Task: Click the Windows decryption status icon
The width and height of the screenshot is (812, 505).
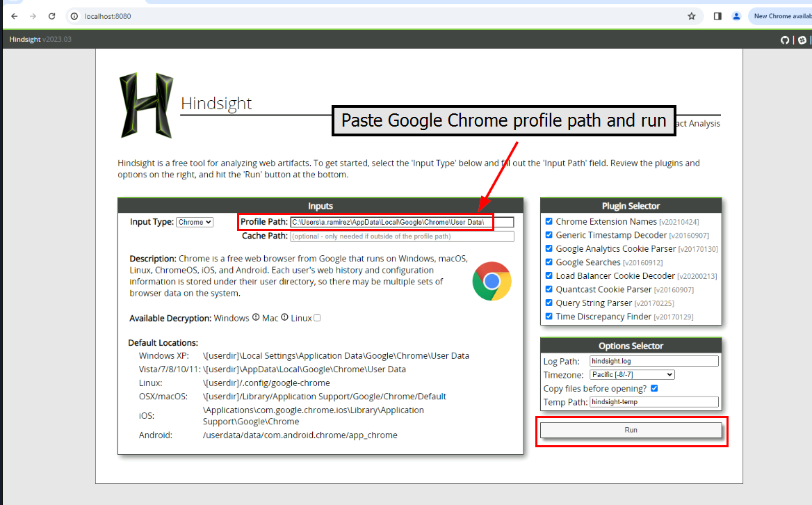Action: click(x=256, y=317)
